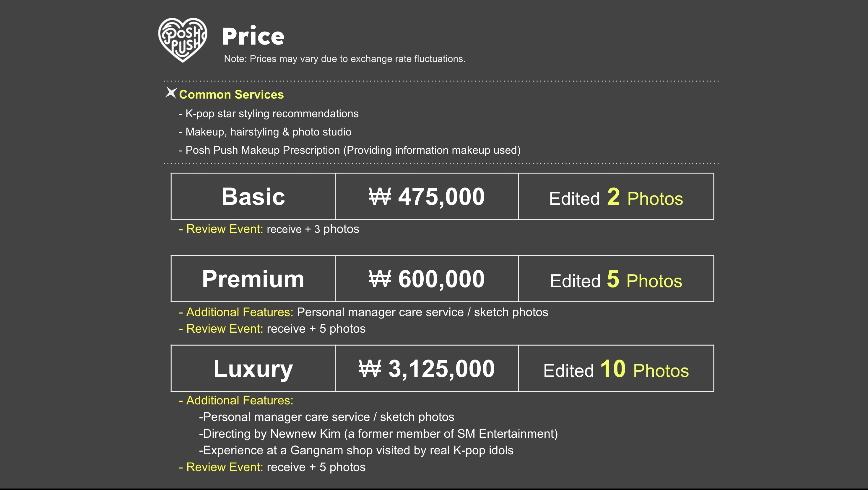The width and height of the screenshot is (868, 490).
Task: Click the Directing by Newnew Kim line
Action: [378, 434]
